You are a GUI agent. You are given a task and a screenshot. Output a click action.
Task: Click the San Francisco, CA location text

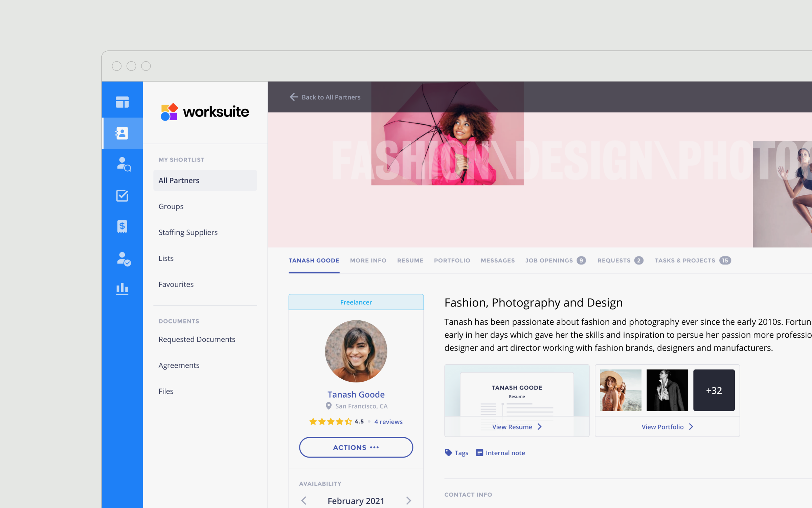coord(361,406)
